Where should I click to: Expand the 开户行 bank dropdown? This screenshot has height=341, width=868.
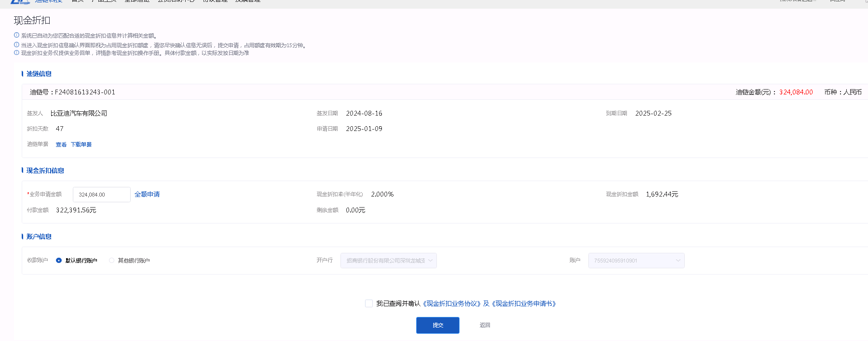click(388, 261)
